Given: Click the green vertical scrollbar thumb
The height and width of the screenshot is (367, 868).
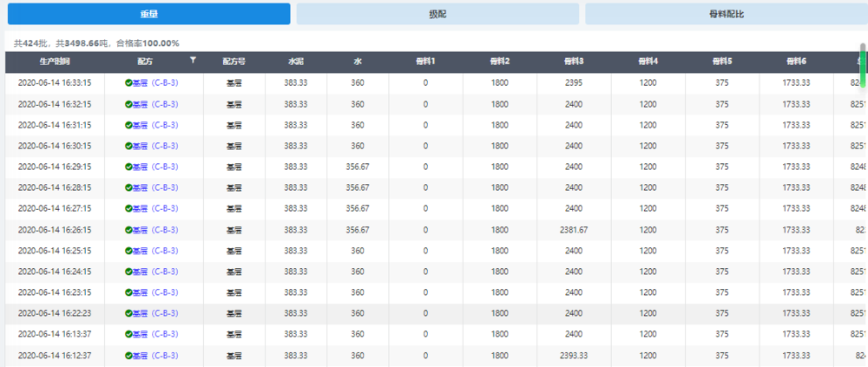Looking at the screenshot, I should (863, 62).
